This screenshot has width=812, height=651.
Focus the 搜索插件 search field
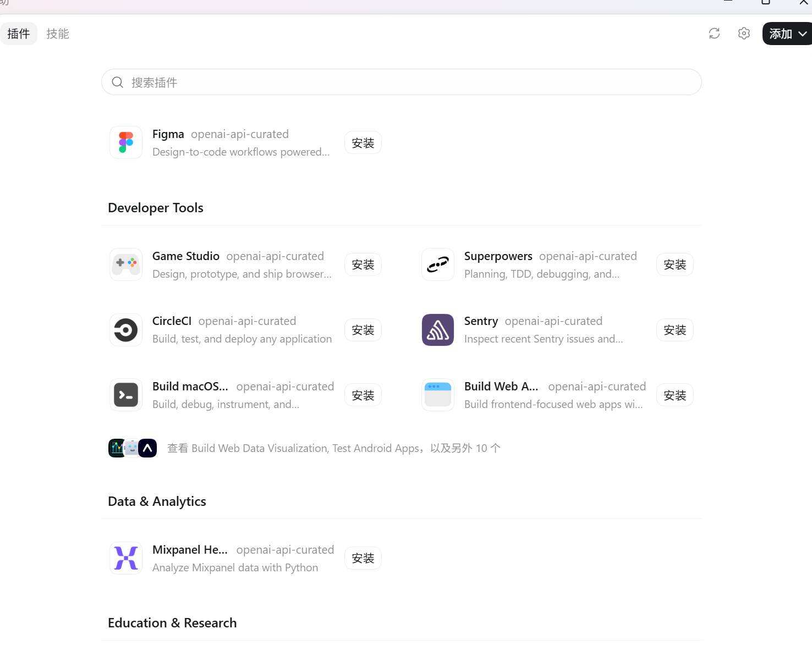coord(402,82)
